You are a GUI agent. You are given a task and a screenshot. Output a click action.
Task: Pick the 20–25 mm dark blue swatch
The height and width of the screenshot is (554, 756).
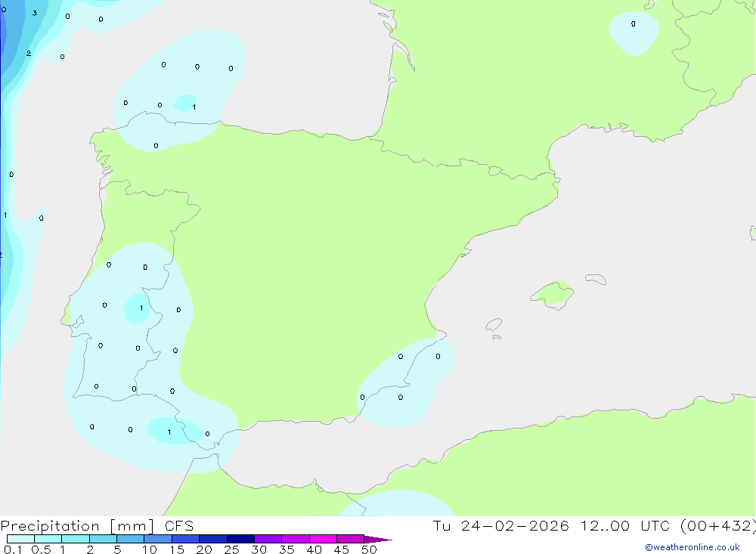(212, 539)
